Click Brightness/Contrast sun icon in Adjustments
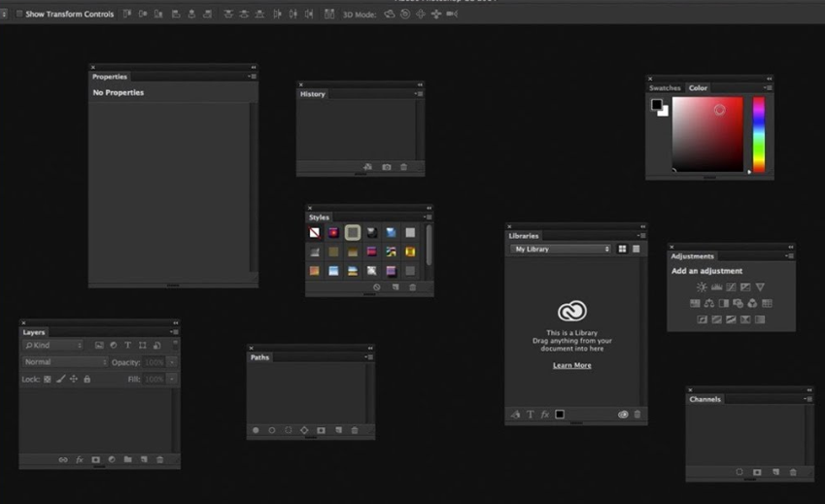 702,287
